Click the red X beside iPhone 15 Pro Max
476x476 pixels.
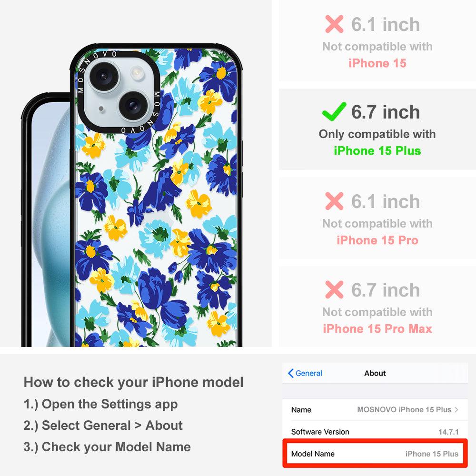point(334,289)
